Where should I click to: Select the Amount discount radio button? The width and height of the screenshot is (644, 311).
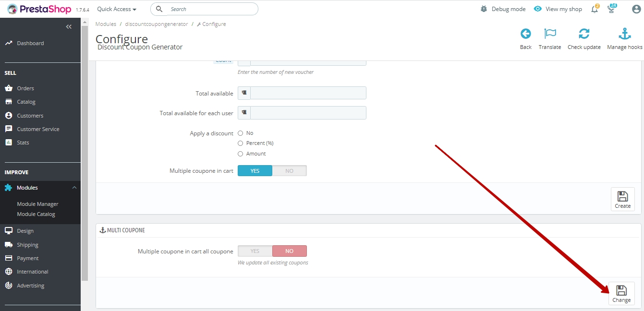tap(241, 154)
